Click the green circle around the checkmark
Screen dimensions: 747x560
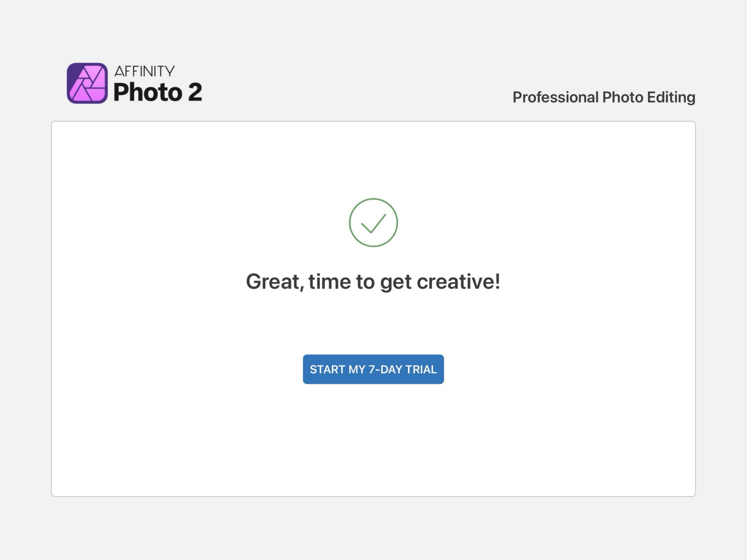click(x=350, y=223)
